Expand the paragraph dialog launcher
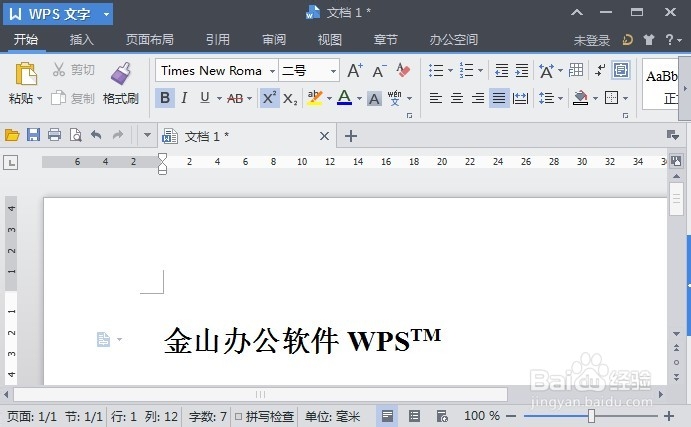 pyautogui.click(x=625, y=116)
